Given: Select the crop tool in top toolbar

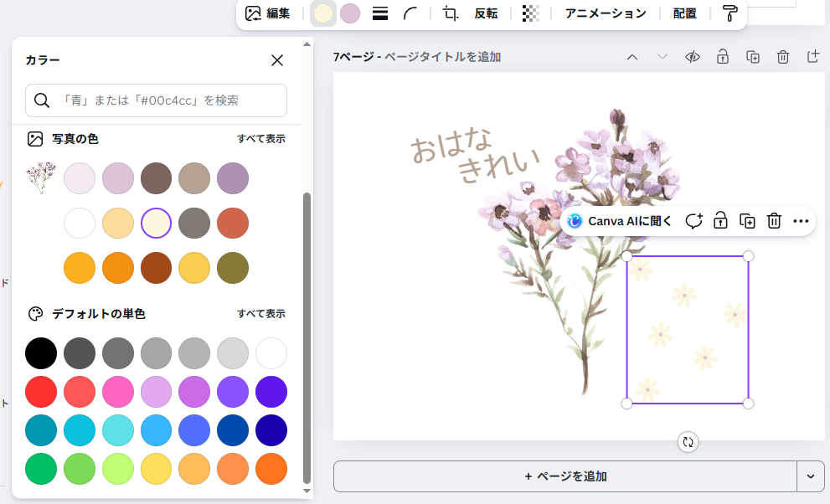Looking at the screenshot, I should [x=451, y=13].
